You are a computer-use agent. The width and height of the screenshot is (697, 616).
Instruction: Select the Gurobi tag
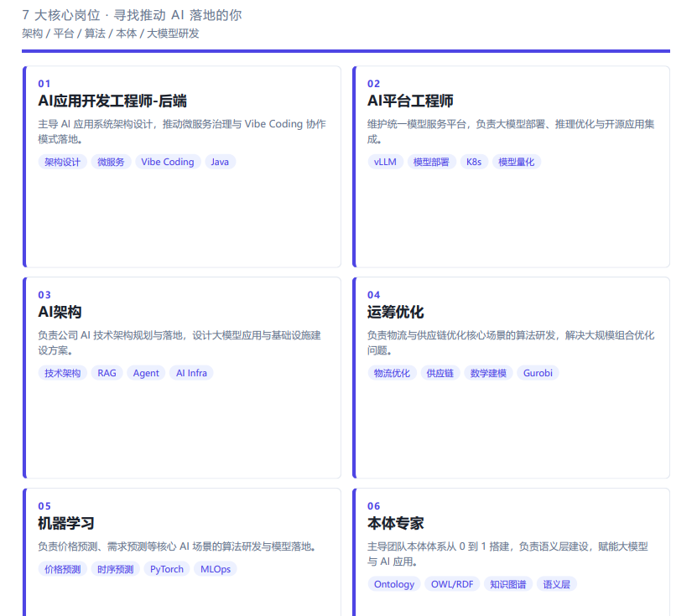click(x=538, y=373)
